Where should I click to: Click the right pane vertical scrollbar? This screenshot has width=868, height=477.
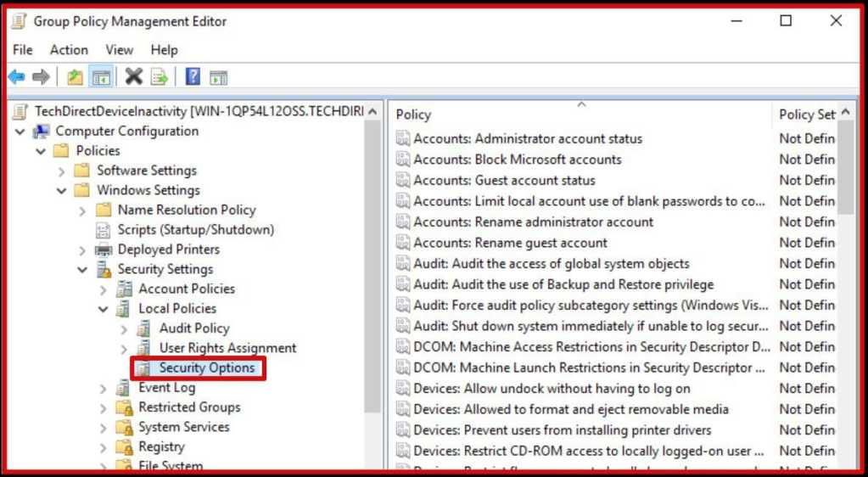[x=845, y=297]
